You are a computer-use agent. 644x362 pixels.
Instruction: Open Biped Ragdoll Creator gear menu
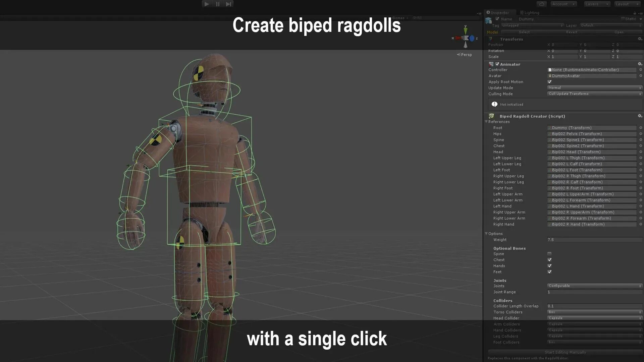point(640,116)
